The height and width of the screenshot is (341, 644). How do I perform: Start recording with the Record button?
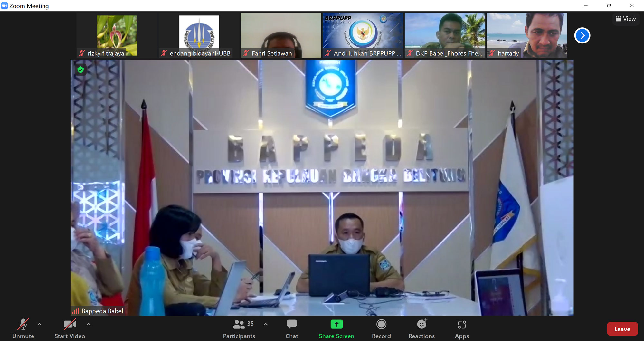381,329
